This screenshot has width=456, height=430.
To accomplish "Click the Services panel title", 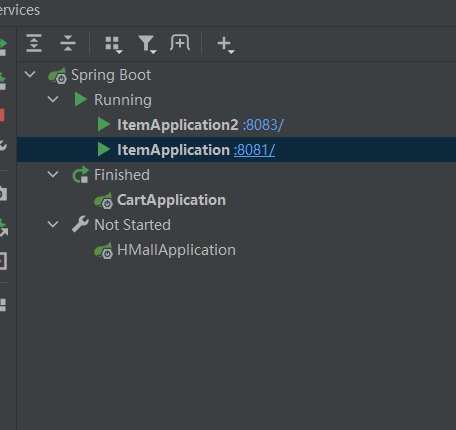I will tap(20, 10).
